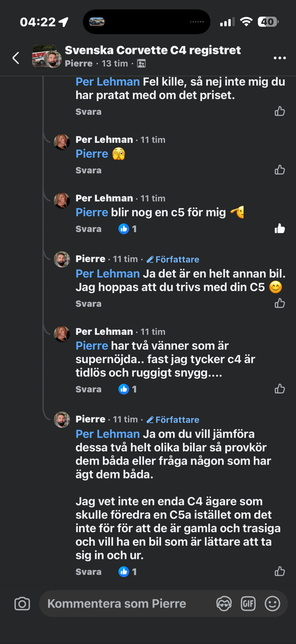View reactions on Pierre's last comment

click(x=127, y=572)
